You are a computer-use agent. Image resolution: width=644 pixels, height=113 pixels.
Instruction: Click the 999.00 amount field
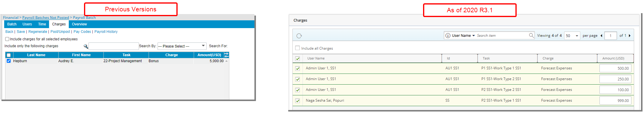pyautogui.click(x=615, y=101)
